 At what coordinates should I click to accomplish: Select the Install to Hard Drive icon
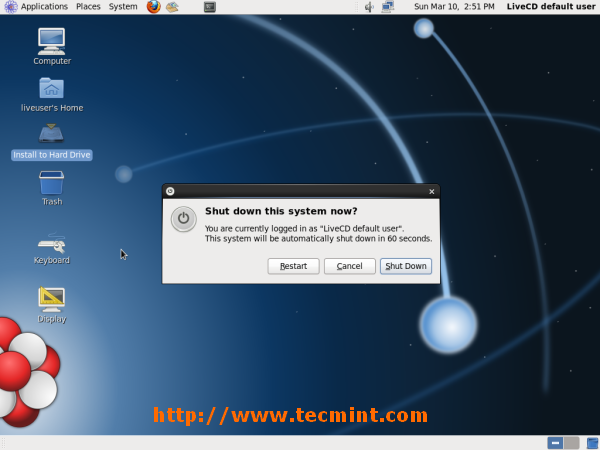pyautogui.click(x=52, y=141)
